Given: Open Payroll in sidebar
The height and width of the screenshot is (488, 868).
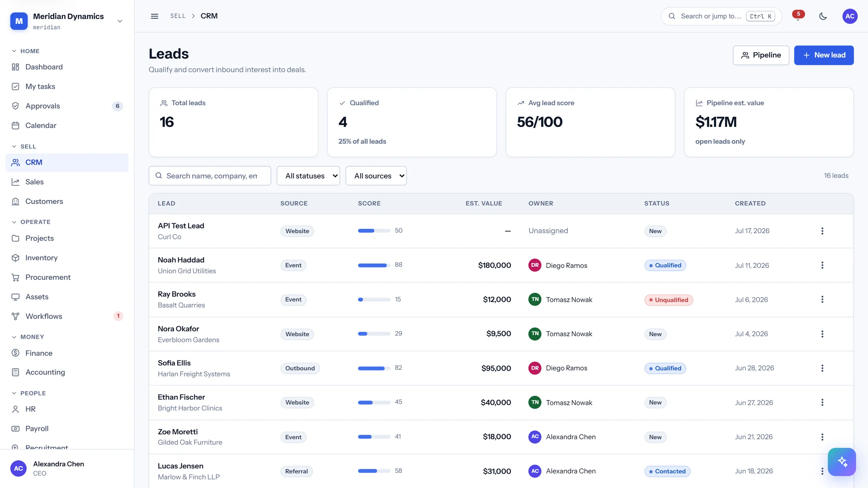Looking at the screenshot, I should pos(67,429).
